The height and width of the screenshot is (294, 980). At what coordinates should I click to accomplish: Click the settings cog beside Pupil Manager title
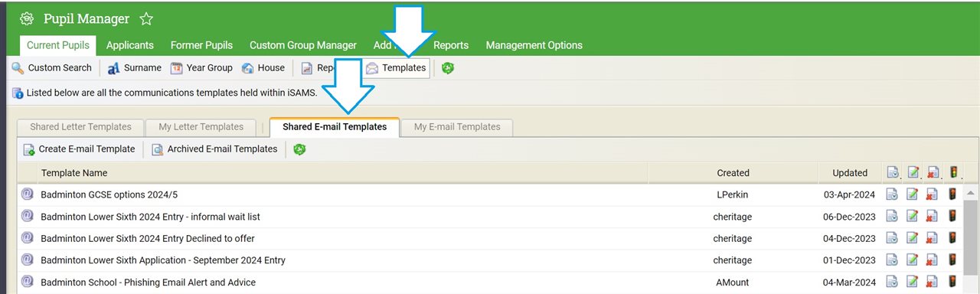[27, 19]
